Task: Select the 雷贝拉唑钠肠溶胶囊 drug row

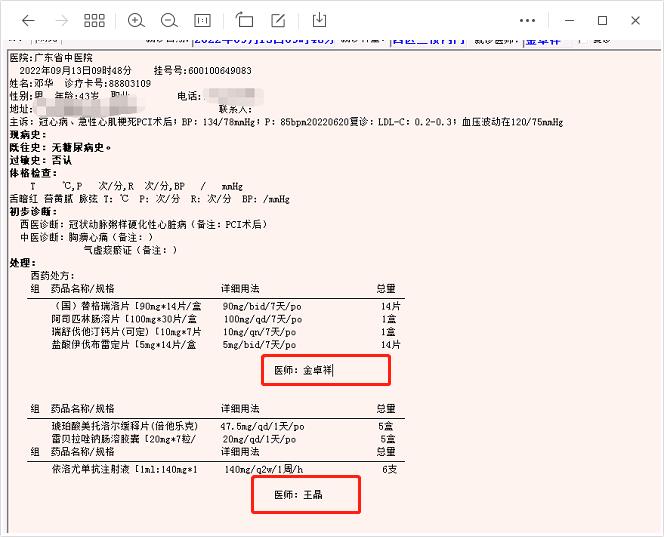Action: point(223,439)
